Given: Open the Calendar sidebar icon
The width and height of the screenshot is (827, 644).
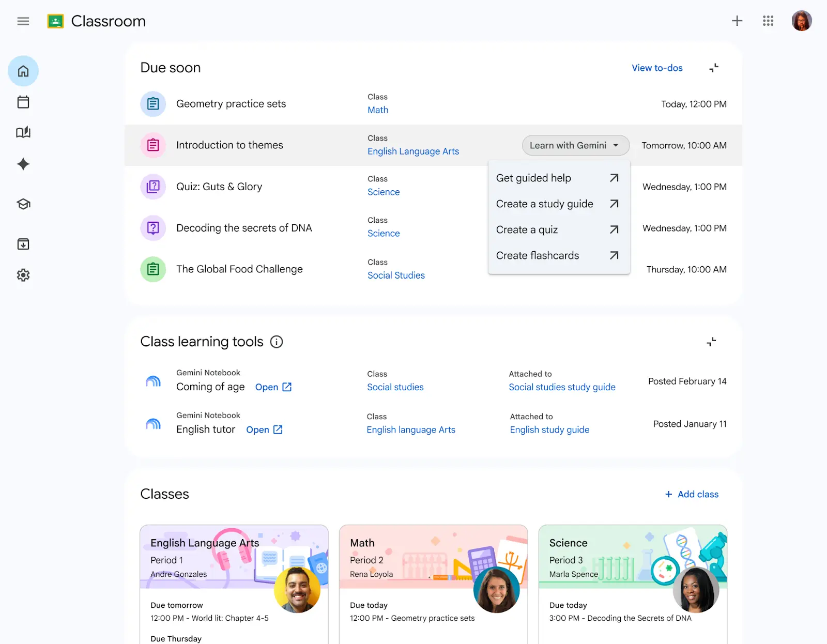Looking at the screenshot, I should 23,102.
